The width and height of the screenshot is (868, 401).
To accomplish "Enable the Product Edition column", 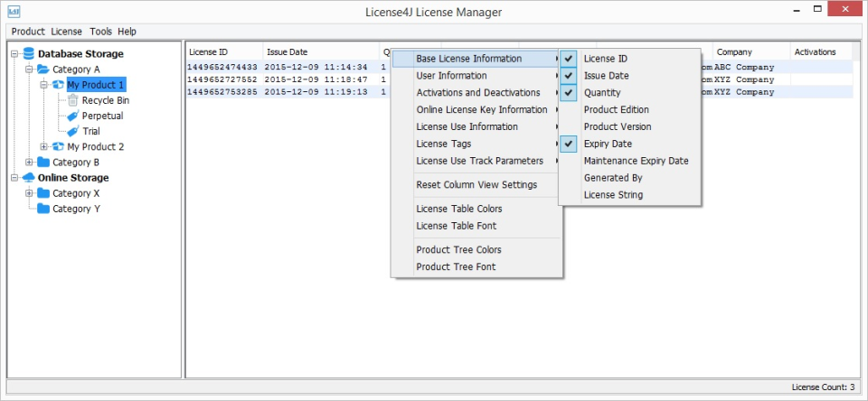I will coord(617,110).
